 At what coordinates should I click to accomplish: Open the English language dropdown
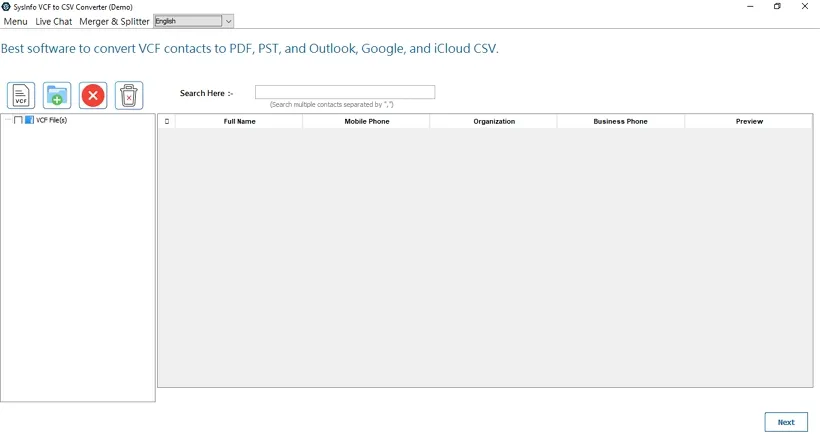coord(188,21)
